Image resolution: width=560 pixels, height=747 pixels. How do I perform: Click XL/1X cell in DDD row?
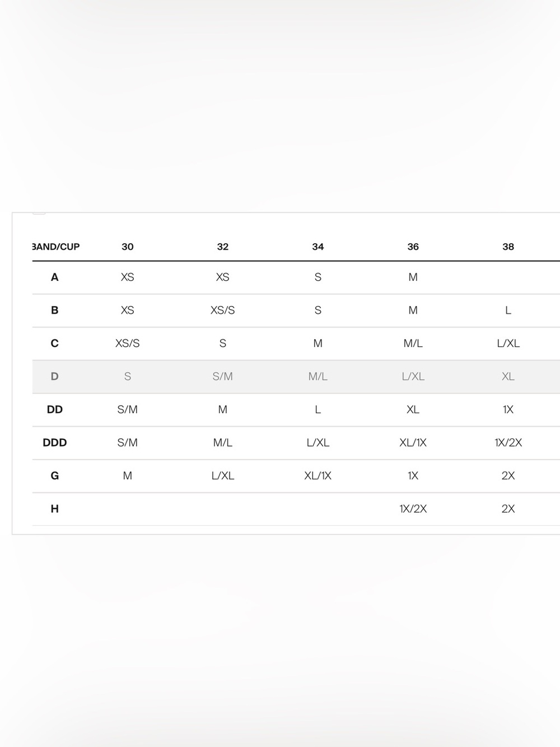coord(413,442)
